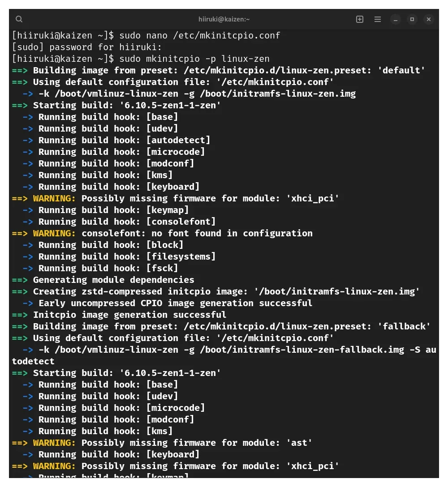Close the terminal window
448x487 pixels.
429,19
